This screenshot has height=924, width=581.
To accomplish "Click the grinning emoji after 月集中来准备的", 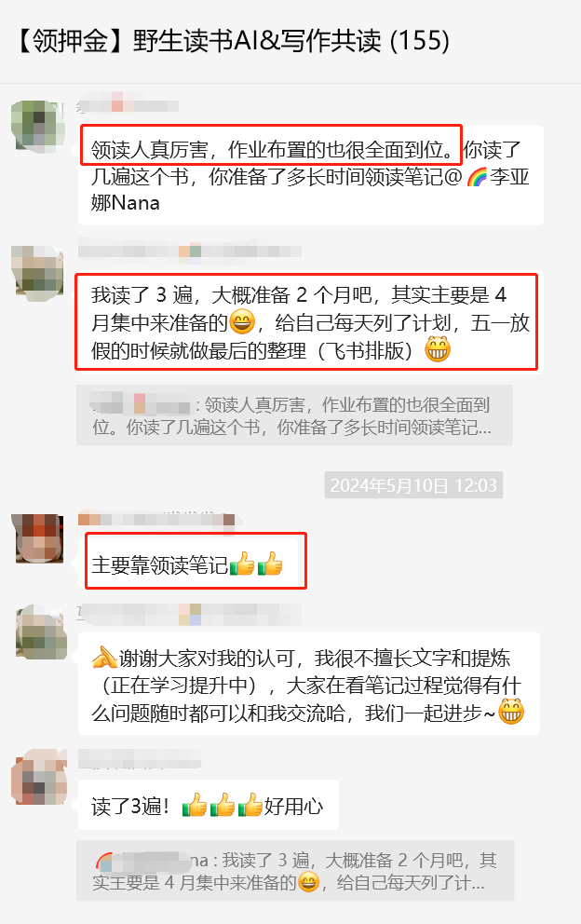I will click(x=241, y=321).
